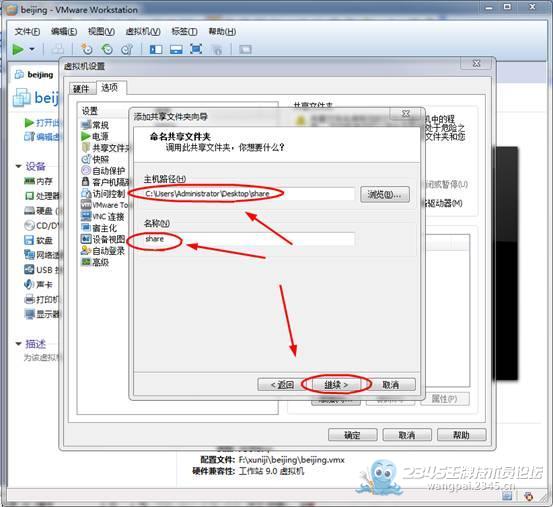553x507 pixels.
Task: Toggle the sidebar library view icon
Action: tap(156, 49)
